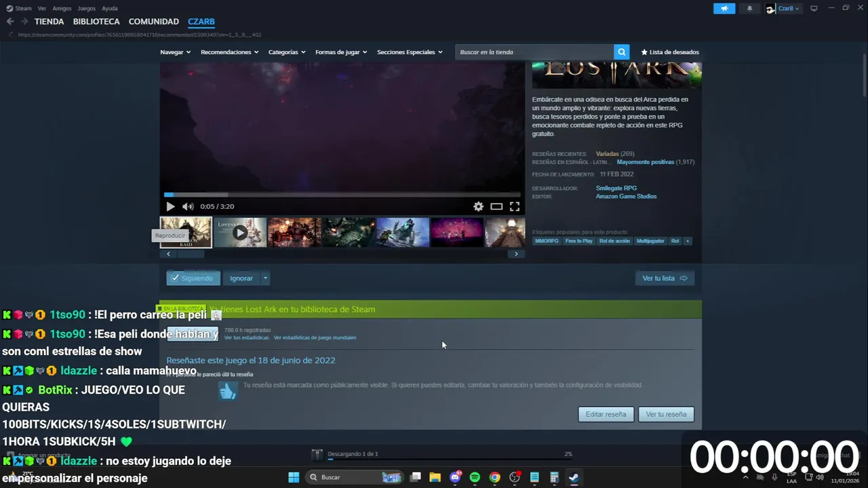868x488 pixels.
Task: Click the download progress bar
Action: point(450,460)
